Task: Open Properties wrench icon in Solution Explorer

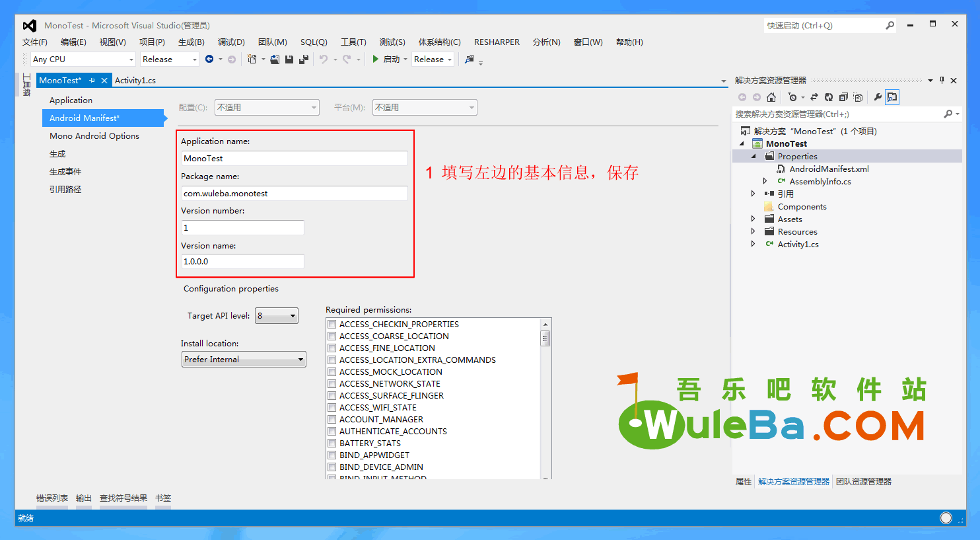Action: pyautogui.click(x=878, y=97)
